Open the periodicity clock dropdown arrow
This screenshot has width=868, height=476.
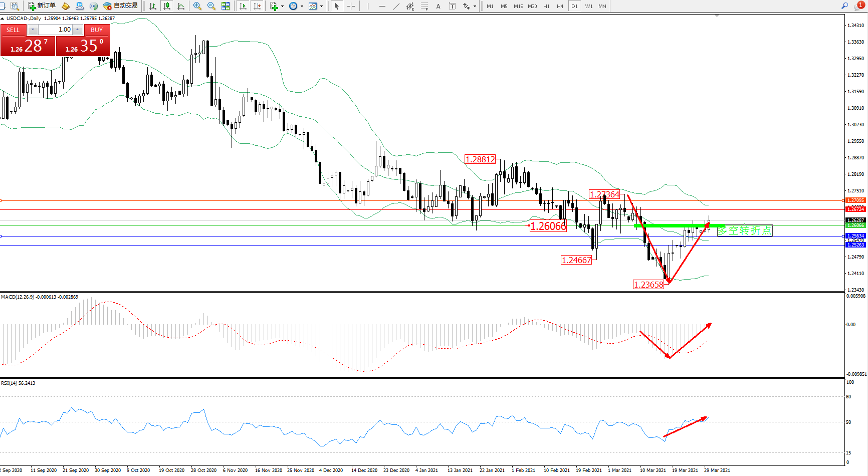(302, 6)
